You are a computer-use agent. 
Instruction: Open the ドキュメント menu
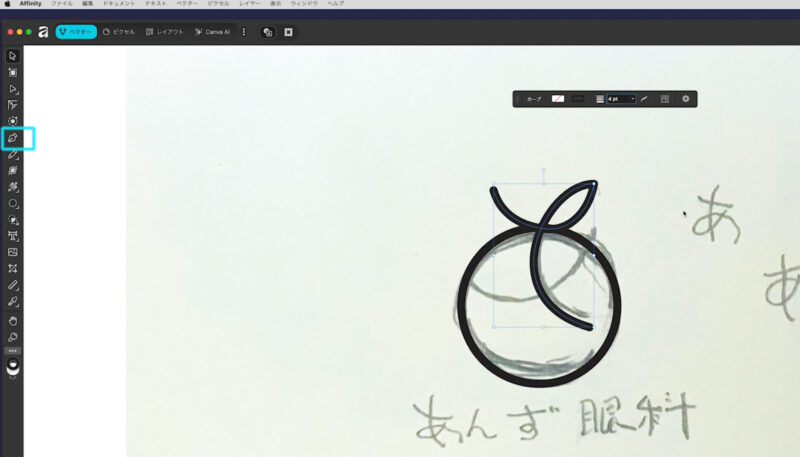(x=119, y=4)
